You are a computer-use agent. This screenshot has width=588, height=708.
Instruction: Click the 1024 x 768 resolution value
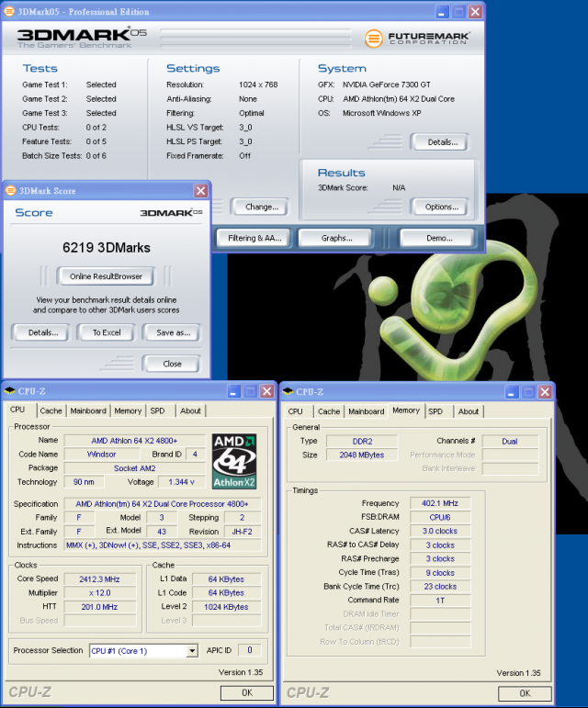coord(258,84)
